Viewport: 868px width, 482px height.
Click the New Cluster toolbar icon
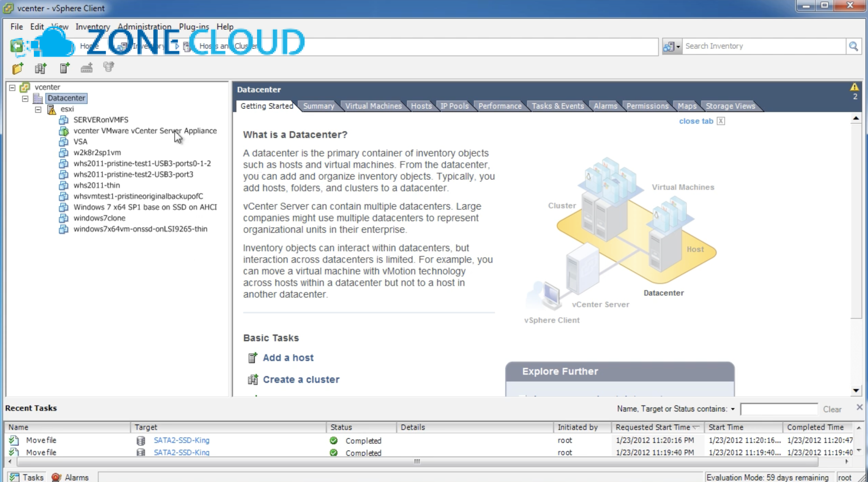pos(41,68)
